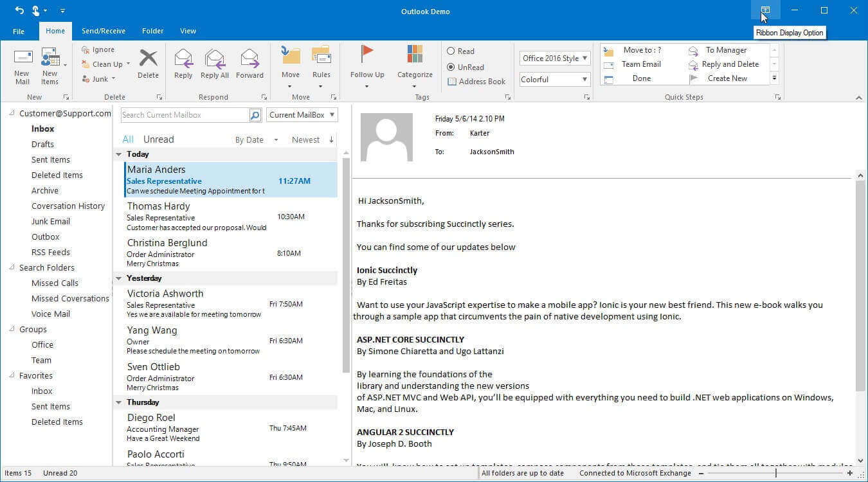Click the New Mail icon
This screenshot has height=482, width=868.
pyautogui.click(x=23, y=57)
